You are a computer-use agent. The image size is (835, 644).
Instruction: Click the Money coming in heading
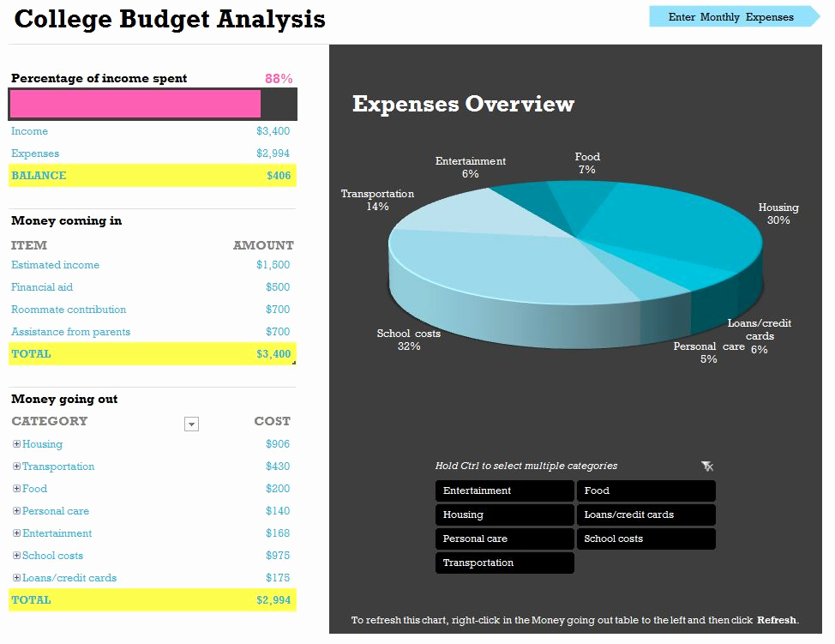click(x=66, y=220)
